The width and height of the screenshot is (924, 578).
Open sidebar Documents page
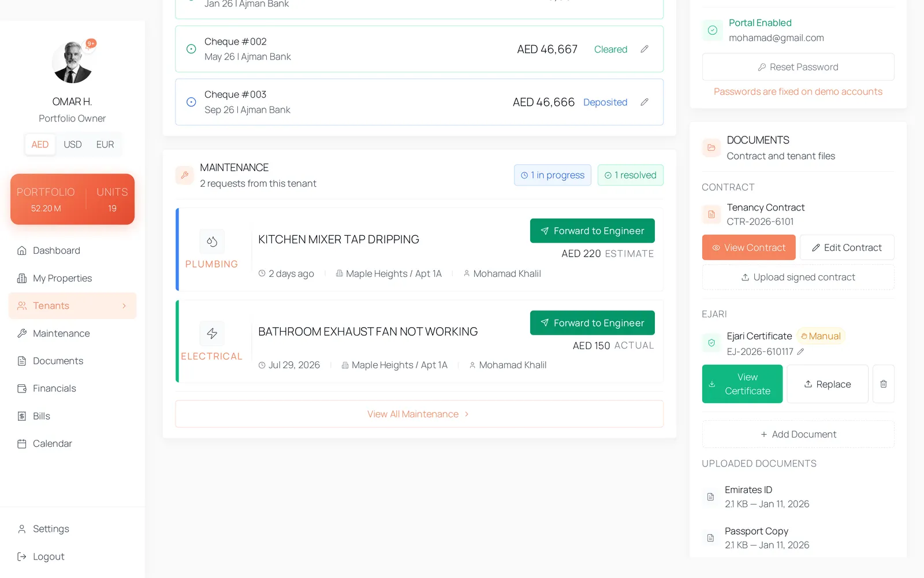72,361
